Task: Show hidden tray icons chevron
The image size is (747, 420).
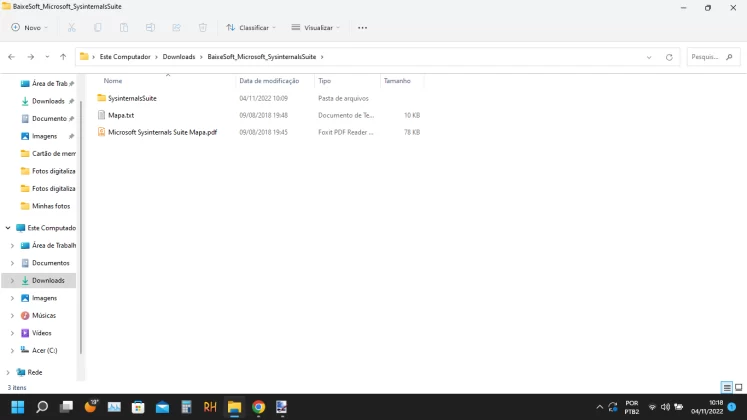Action: pos(599,407)
